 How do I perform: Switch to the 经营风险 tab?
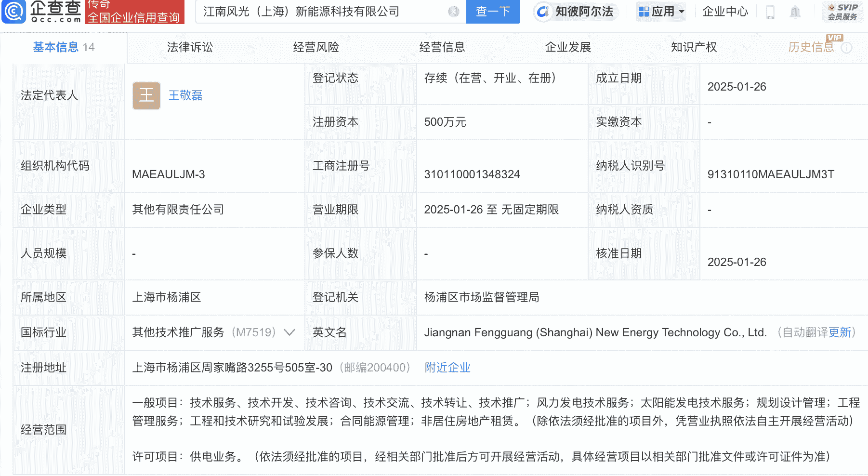click(x=316, y=47)
